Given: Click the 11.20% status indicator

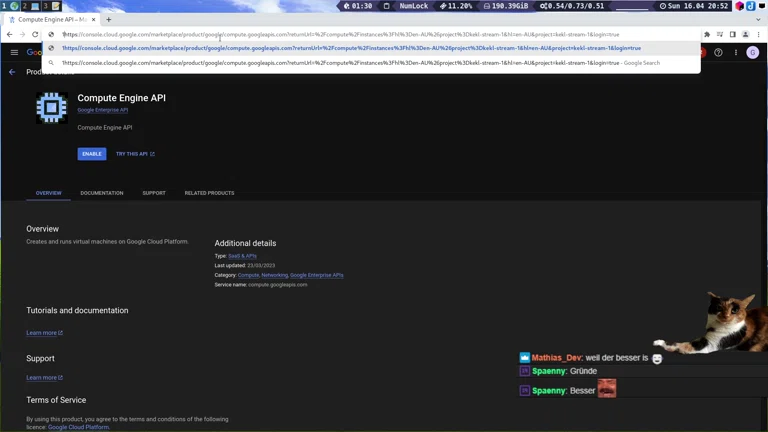Looking at the screenshot, I should (x=456, y=6).
